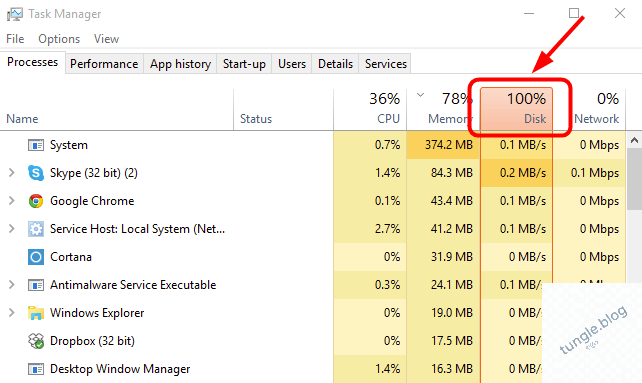Click the 374.2 MB memory cell

click(443, 145)
